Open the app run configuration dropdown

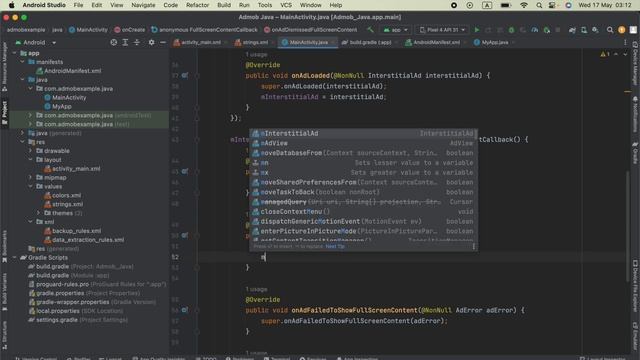click(395, 30)
